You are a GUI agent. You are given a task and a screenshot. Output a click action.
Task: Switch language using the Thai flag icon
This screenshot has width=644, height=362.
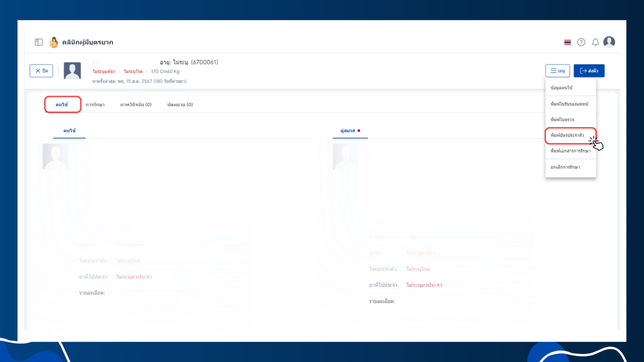[x=568, y=42]
